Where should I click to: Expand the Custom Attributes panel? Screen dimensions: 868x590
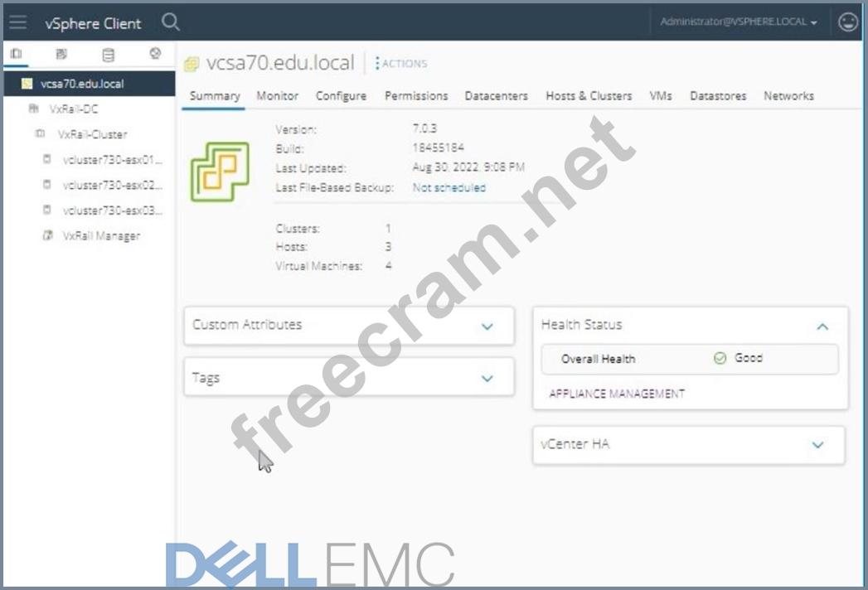pyautogui.click(x=487, y=326)
